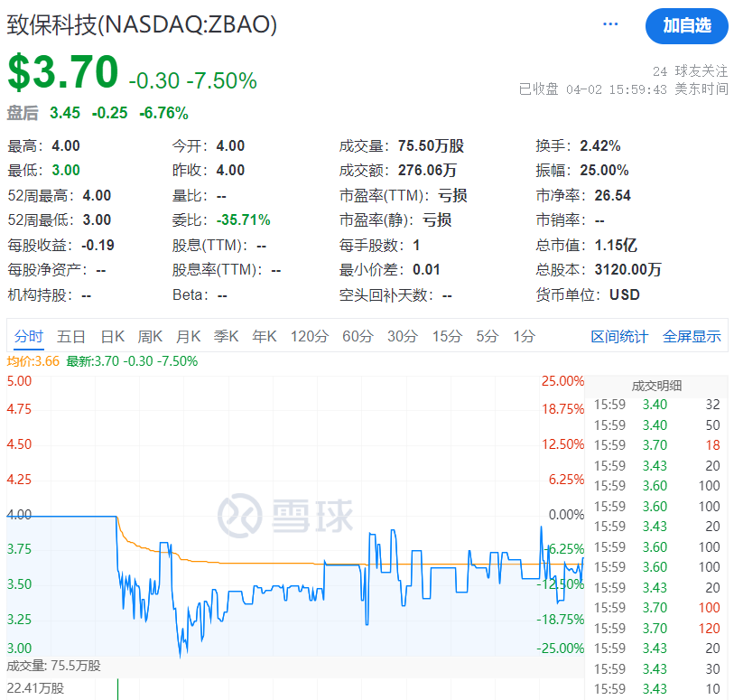
Task: Click the 振幅 value 25.00%
Action: tap(604, 171)
